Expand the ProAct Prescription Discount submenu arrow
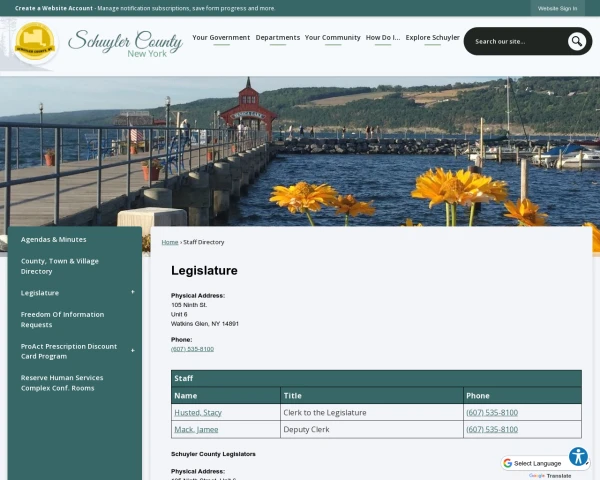The height and width of the screenshot is (480, 600). point(133,351)
